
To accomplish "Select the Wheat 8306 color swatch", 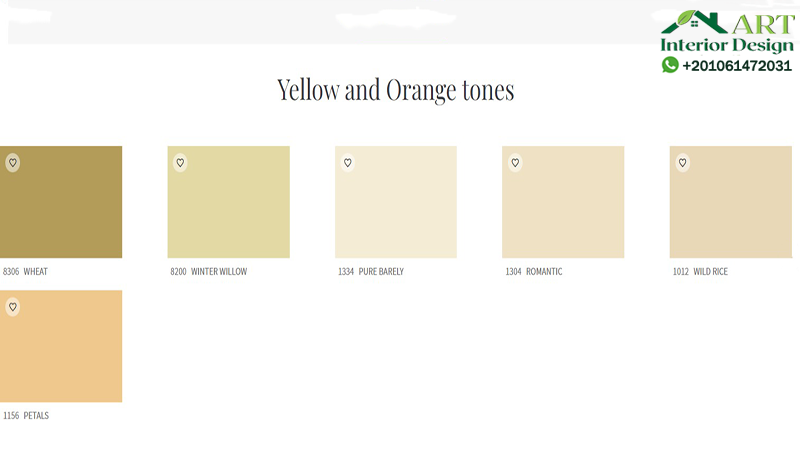I will 61,210.
